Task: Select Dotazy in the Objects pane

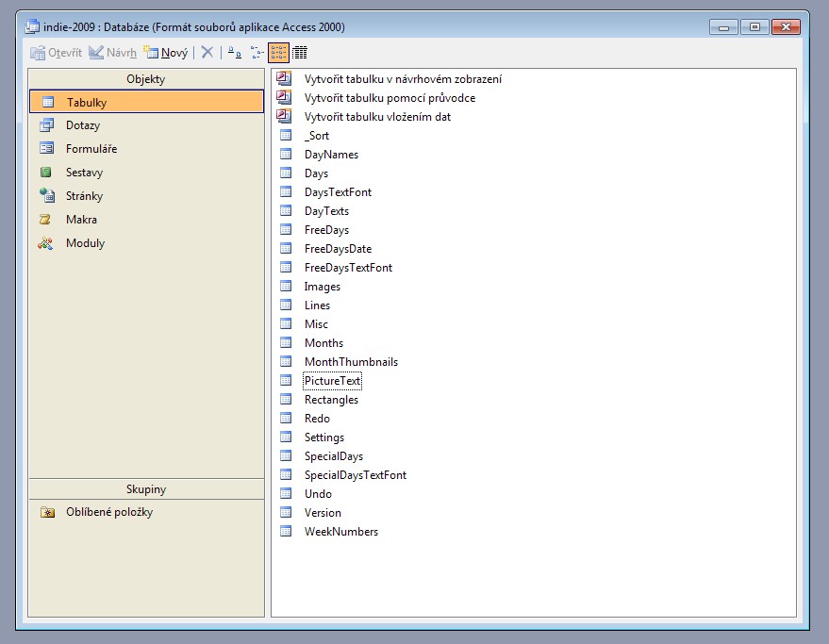Action: (83, 125)
